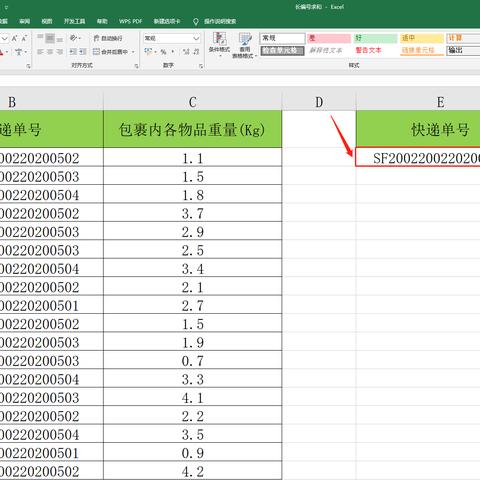Viewport: 480px width, 480px height.
Task: Apply Top Align to the cell
Action: [40, 37]
